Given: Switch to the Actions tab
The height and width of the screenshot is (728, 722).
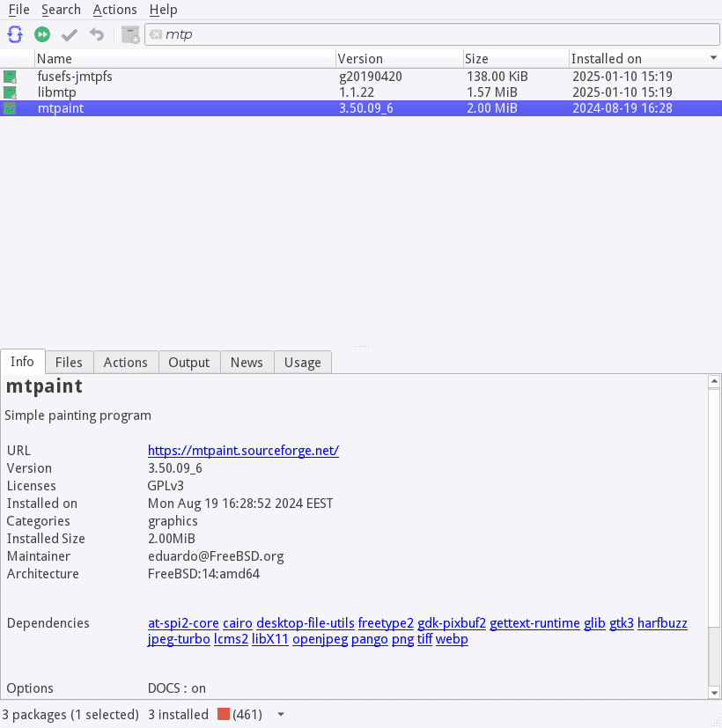Looking at the screenshot, I should tap(125, 362).
